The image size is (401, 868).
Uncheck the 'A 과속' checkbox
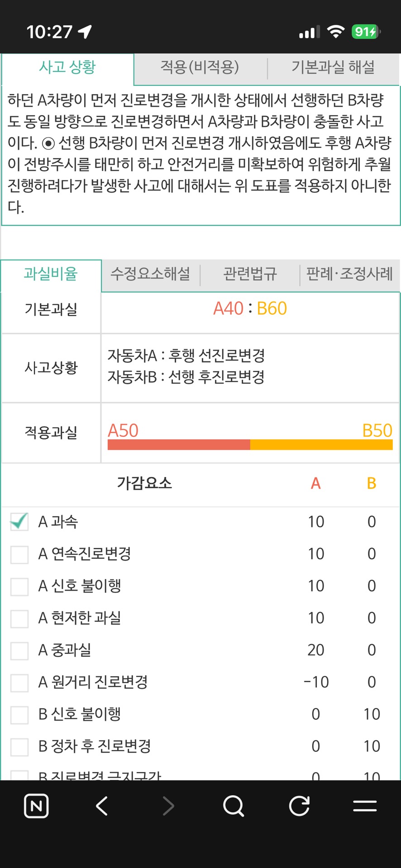19,522
